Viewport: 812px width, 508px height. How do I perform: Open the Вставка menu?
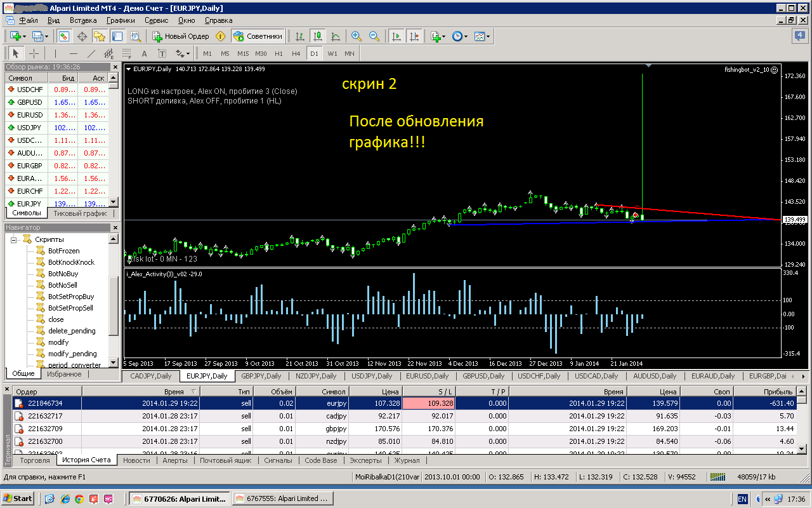tap(83, 20)
